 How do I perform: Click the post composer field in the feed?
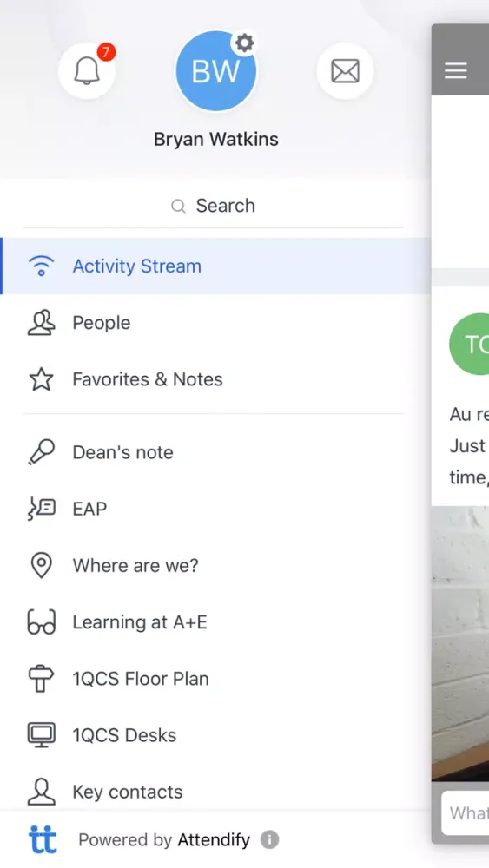(x=466, y=812)
